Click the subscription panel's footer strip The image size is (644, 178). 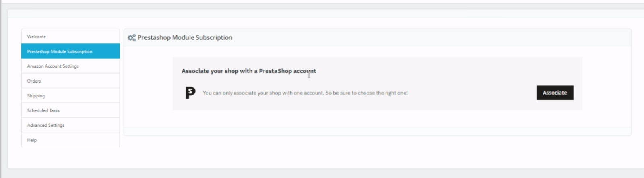tap(378, 131)
